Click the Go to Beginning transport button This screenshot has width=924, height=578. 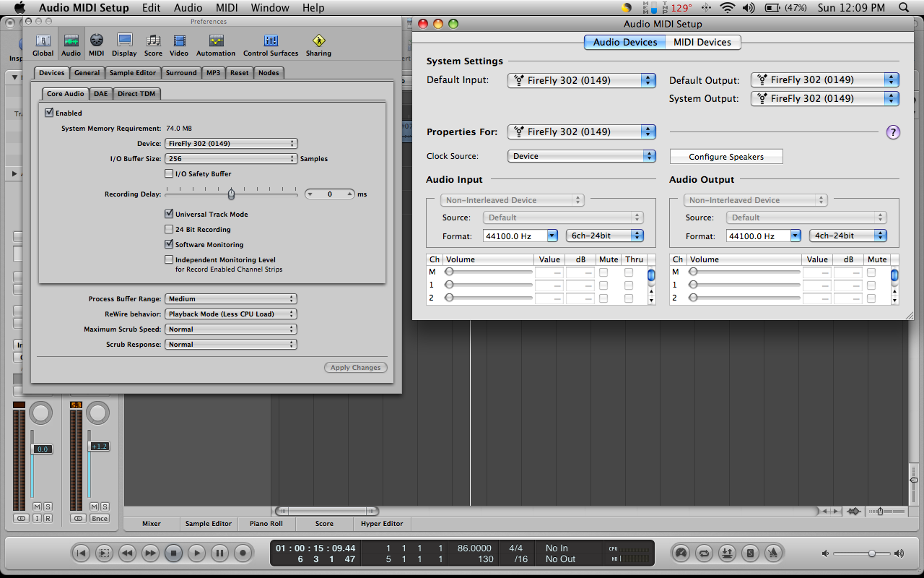click(x=81, y=553)
